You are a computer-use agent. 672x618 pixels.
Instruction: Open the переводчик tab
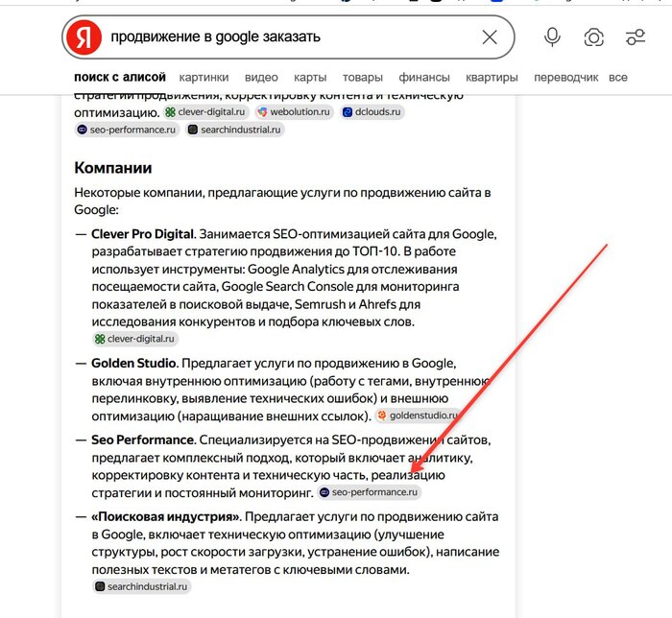tap(565, 78)
